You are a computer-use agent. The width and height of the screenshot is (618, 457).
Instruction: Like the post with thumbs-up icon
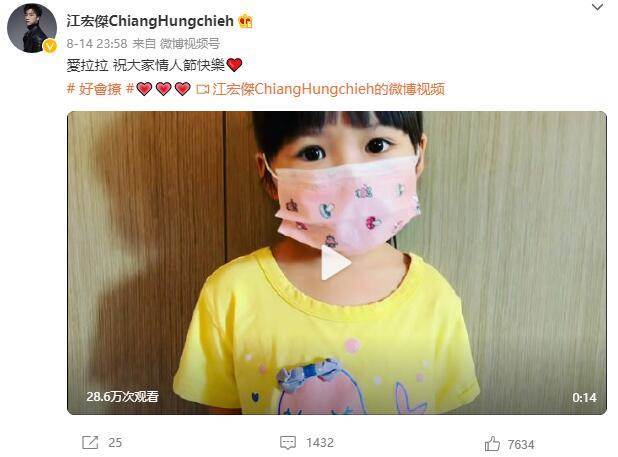(x=492, y=444)
